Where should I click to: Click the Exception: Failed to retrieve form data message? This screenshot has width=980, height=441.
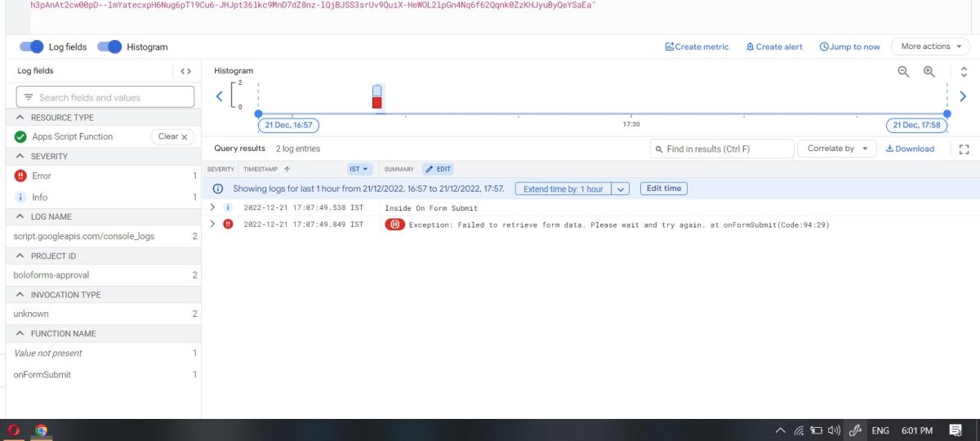pos(619,225)
